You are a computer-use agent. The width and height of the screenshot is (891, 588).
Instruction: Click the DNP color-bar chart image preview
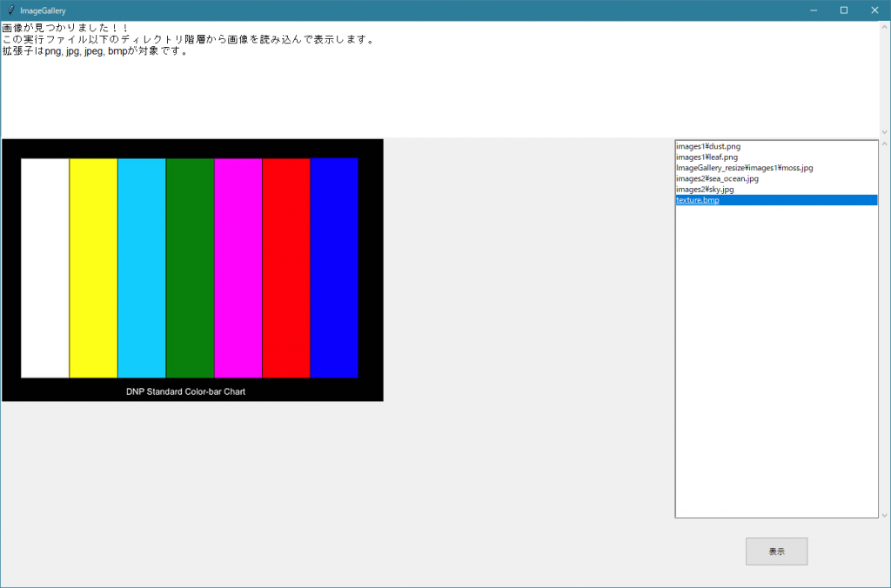point(192,271)
